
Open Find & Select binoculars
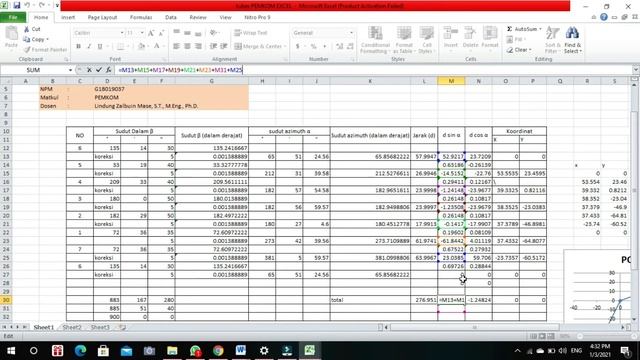pyautogui.click(x=573, y=40)
